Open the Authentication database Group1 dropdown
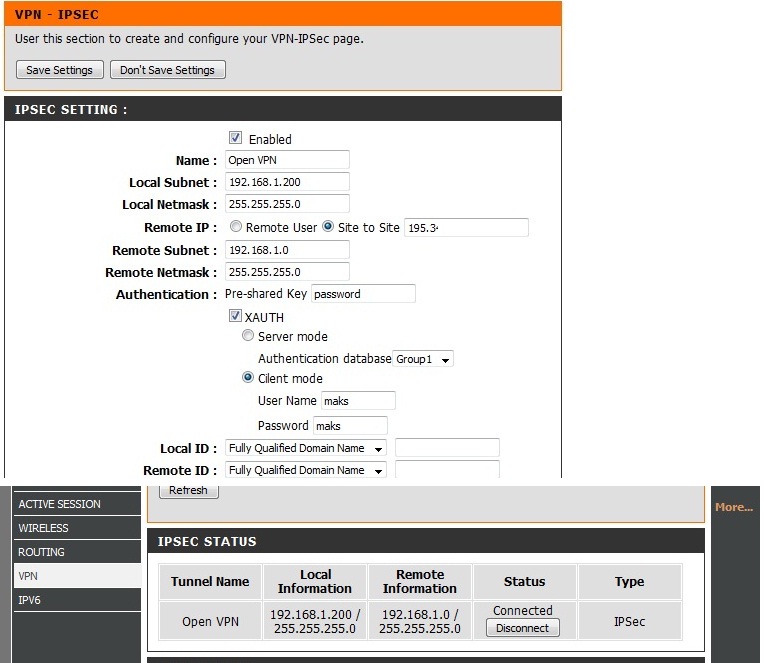 423,359
